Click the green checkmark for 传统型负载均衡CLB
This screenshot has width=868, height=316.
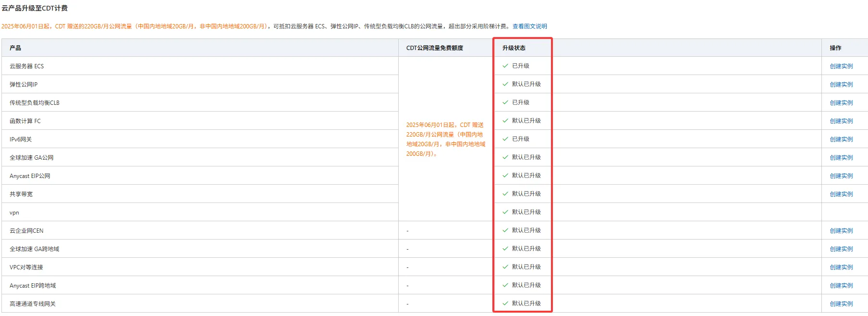(x=505, y=102)
